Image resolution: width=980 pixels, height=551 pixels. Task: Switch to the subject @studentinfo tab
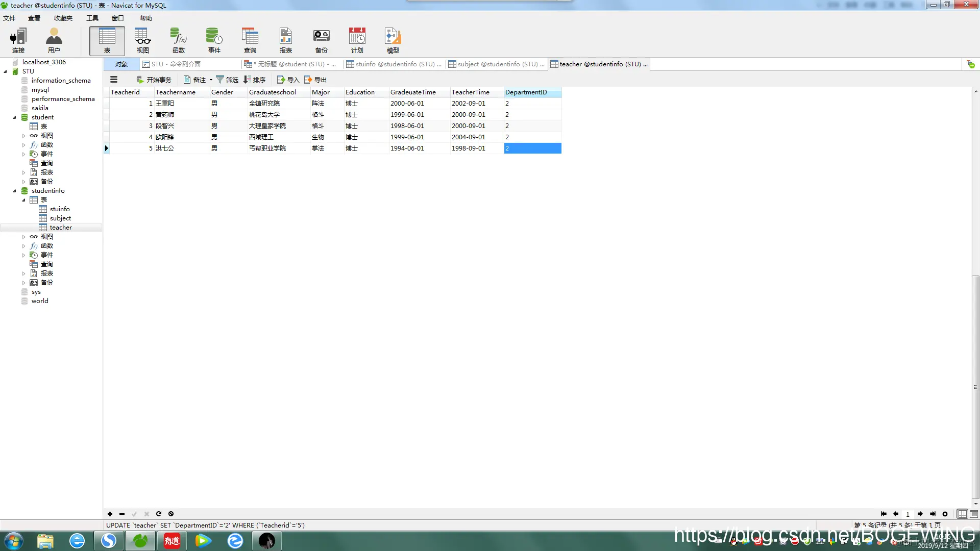496,64
